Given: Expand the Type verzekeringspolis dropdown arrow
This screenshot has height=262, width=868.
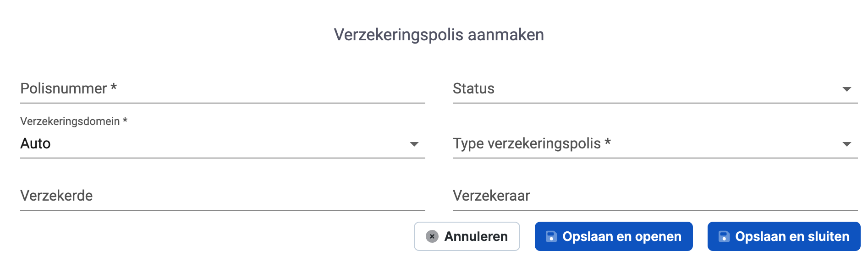Looking at the screenshot, I should [x=846, y=144].
